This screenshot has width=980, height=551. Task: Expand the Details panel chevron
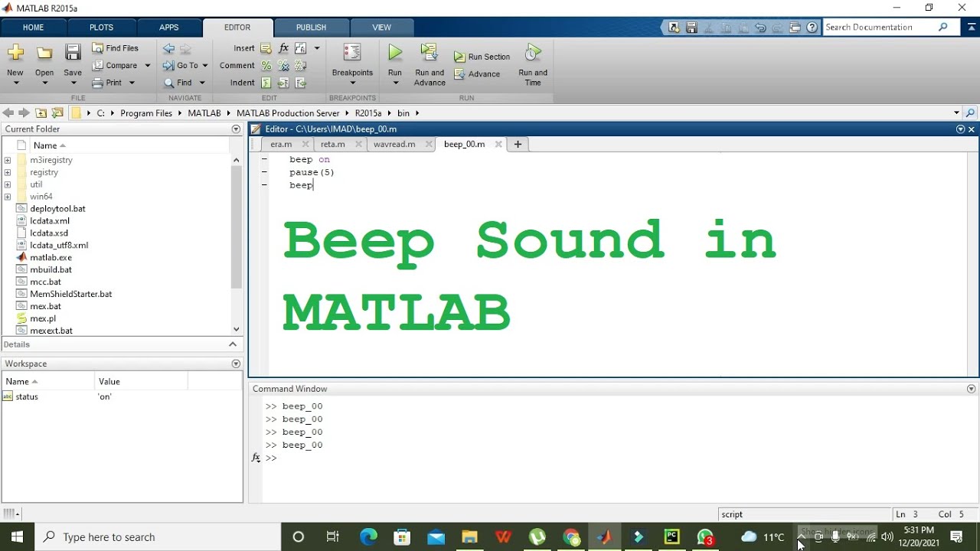234,344
